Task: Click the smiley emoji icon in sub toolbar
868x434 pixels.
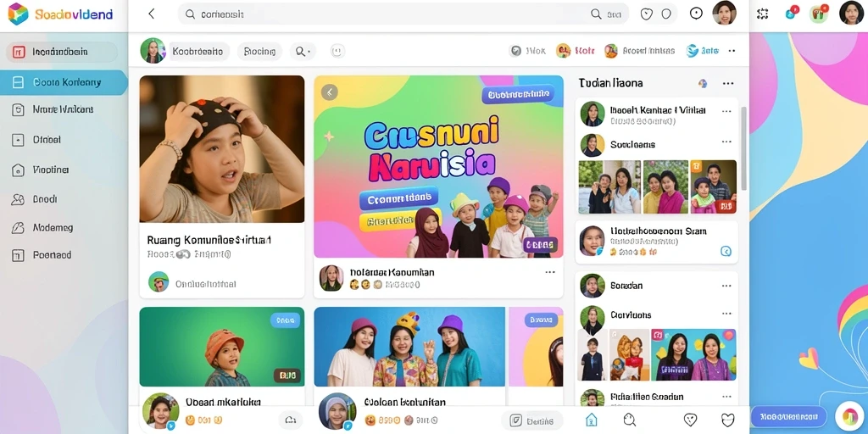Action: (x=337, y=51)
